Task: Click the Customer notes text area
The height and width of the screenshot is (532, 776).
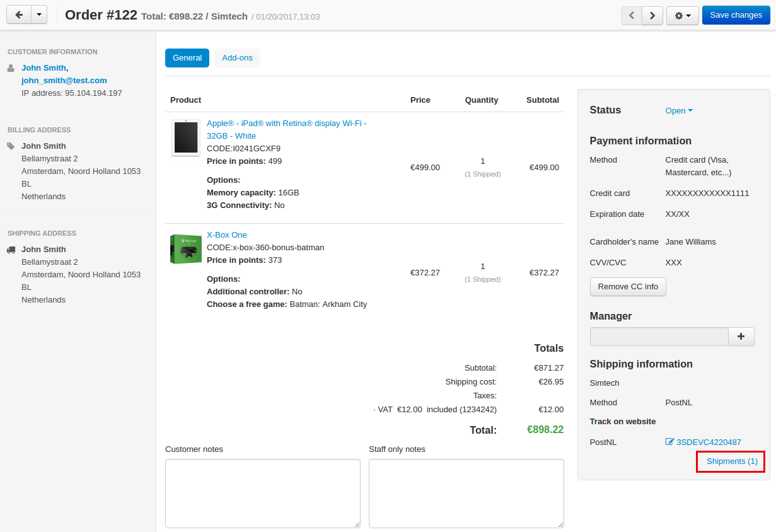Action: [x=263, y=494]
